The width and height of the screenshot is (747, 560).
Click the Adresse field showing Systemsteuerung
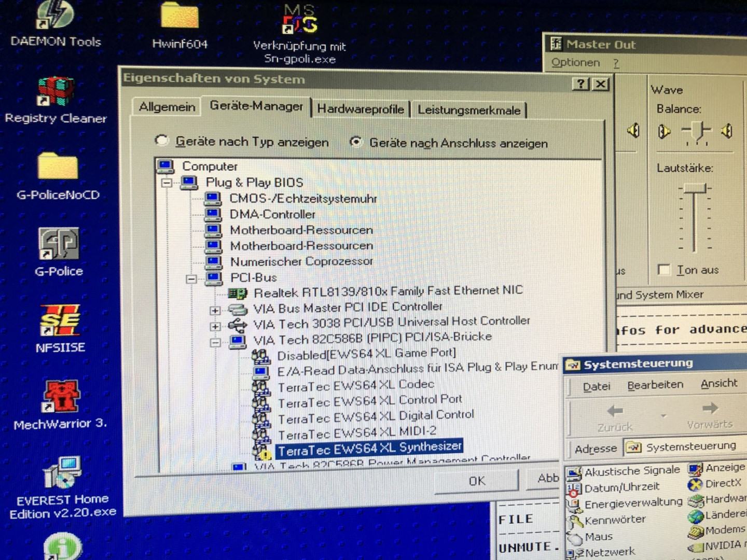tap(685, 446)
